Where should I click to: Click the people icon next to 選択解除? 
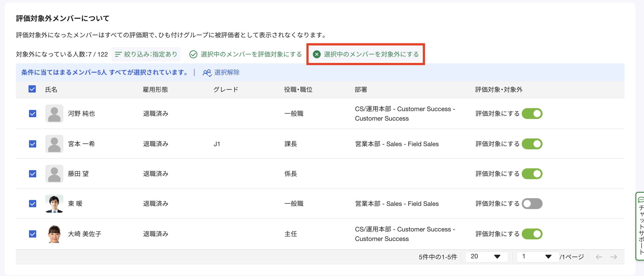click(207, 73)
